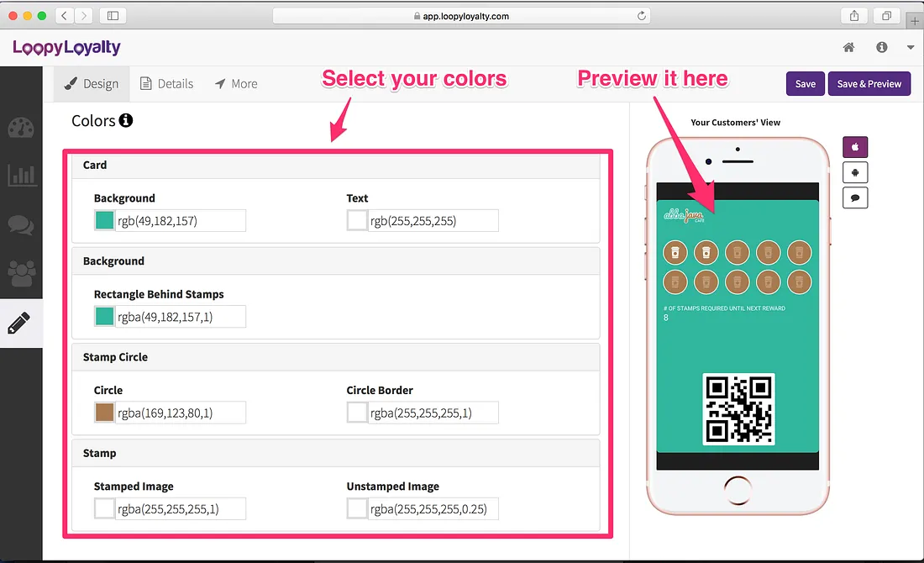Click the Card section header

(336, 165)
